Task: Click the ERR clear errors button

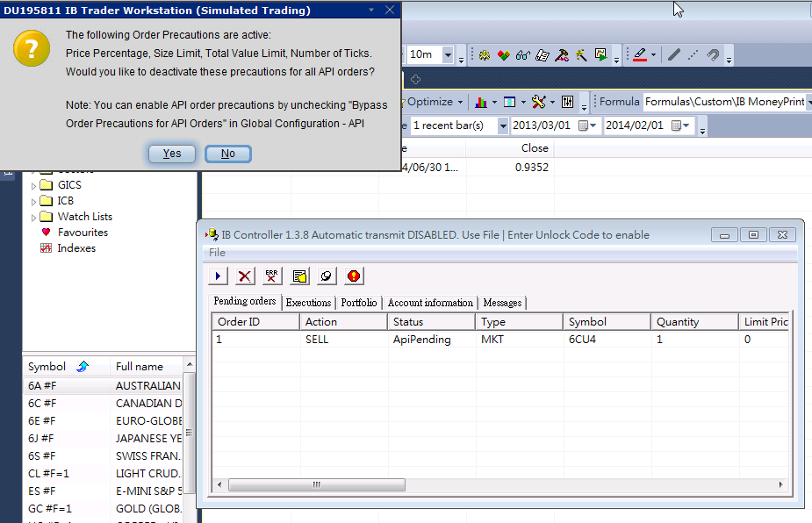Action: pos(272,276)
